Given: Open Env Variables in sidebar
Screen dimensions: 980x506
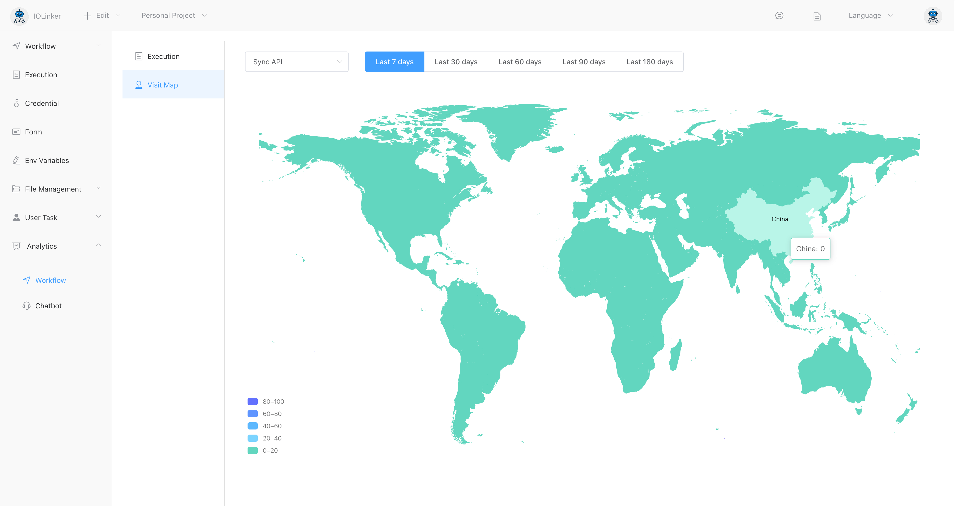Looking at the screenshot, I should pyautogui.click(x=47, y=160).
